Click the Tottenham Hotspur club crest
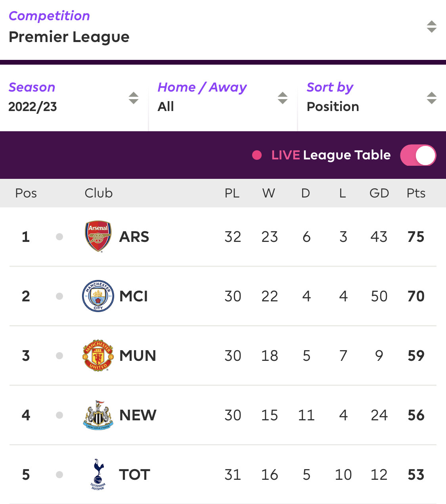Viewport: 446px width, 504px height. coord(98,474)
